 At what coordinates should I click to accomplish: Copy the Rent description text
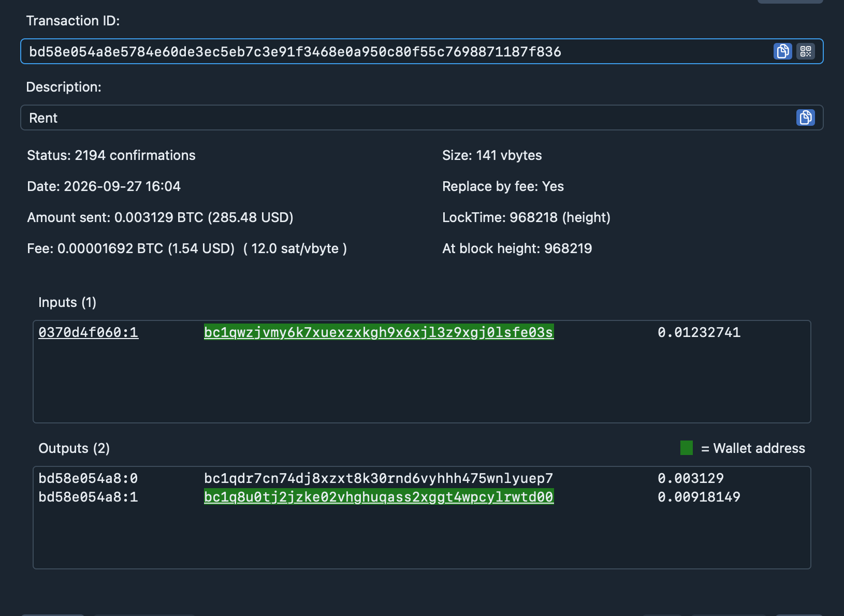(805, 118)
